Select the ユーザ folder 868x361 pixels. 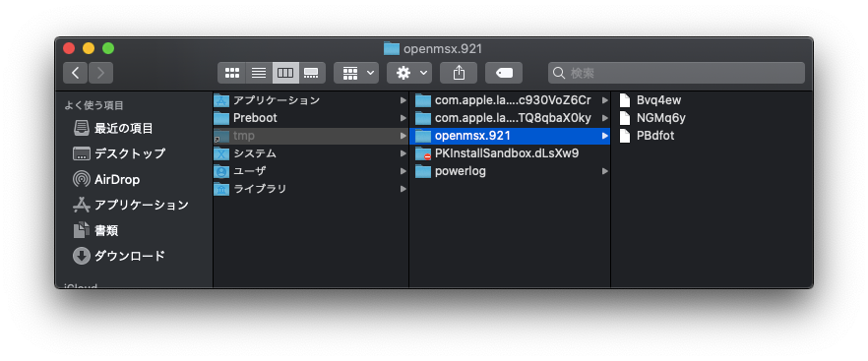pyautogui.click(x=311, y=171)
